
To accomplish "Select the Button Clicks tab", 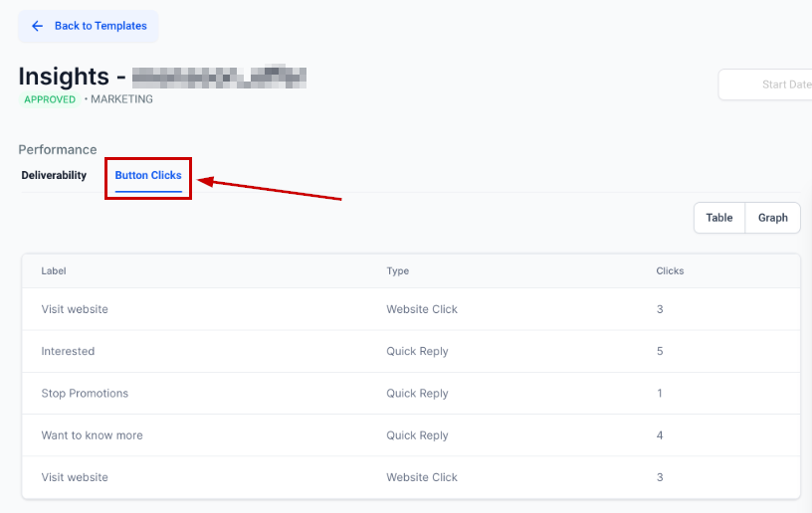I will click(148, 176).
